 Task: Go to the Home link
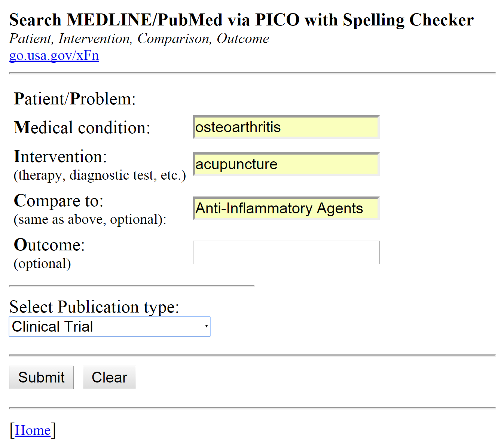33,430
